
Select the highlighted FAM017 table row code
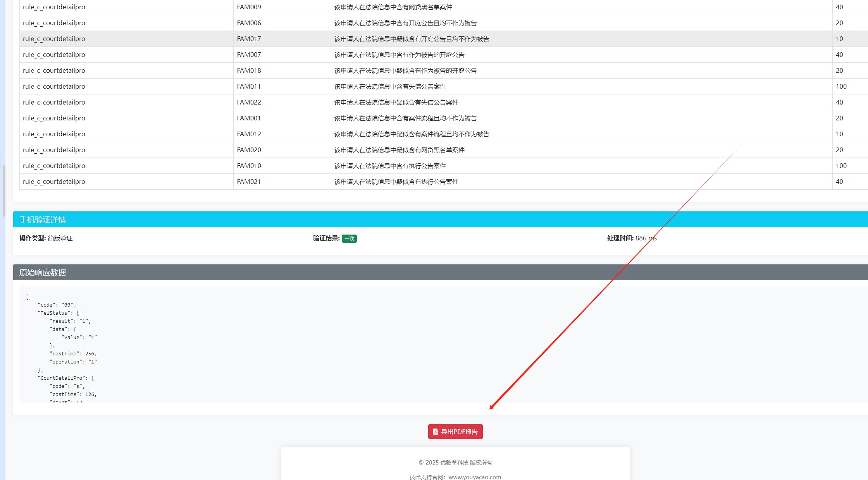249,39
